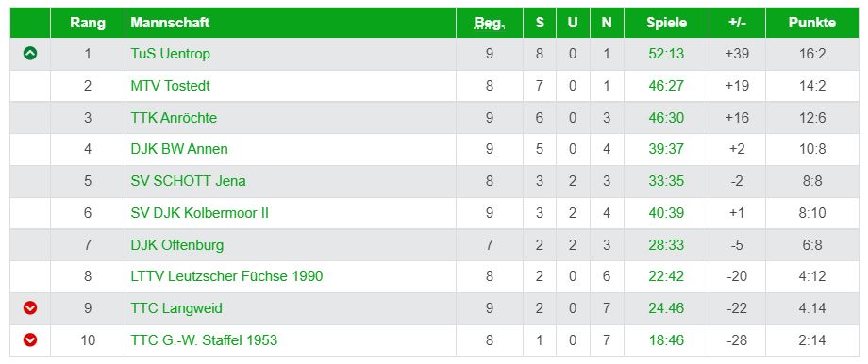Click the TTC Langweid team link
The width and height of the screenshot is (868, 364).
pos(176,308)
